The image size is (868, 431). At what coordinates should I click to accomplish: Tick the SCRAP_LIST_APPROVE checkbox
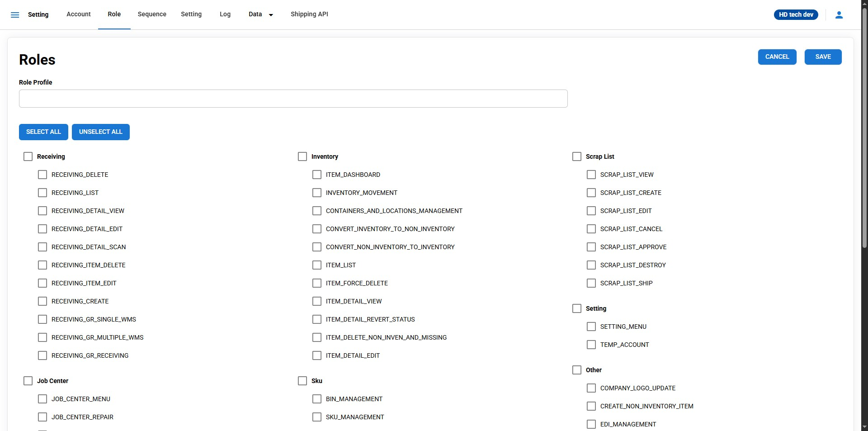coord(591,247)
